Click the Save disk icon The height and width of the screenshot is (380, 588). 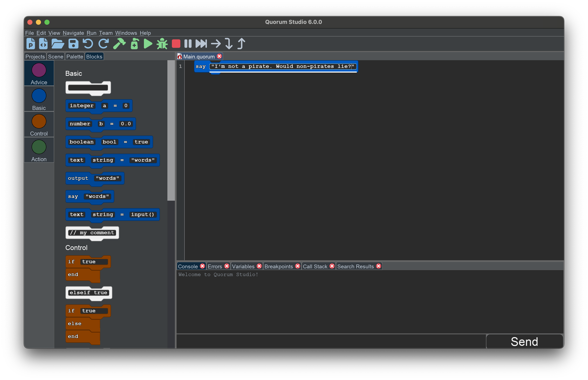pyautogui.click(x=73, y=44)
